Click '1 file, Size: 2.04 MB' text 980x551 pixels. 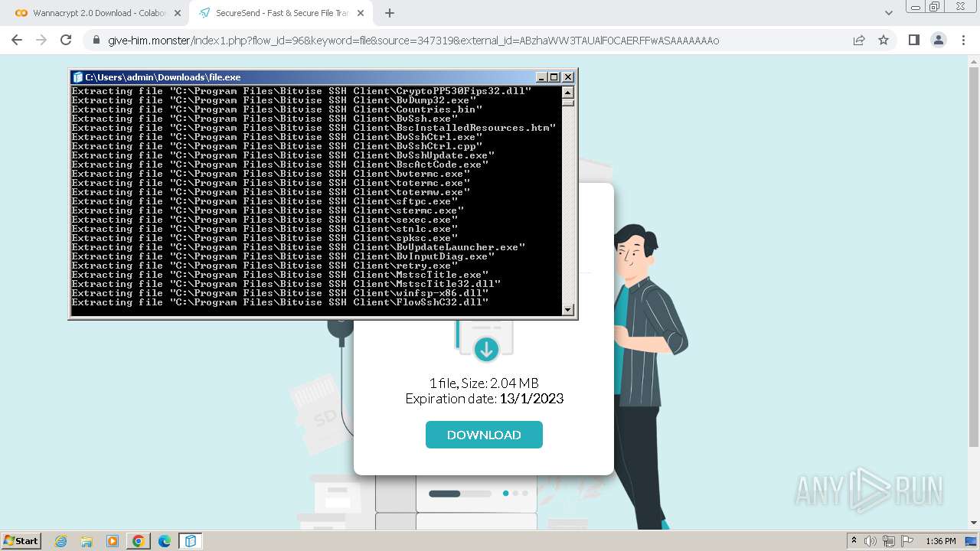(x=484, y=383)
